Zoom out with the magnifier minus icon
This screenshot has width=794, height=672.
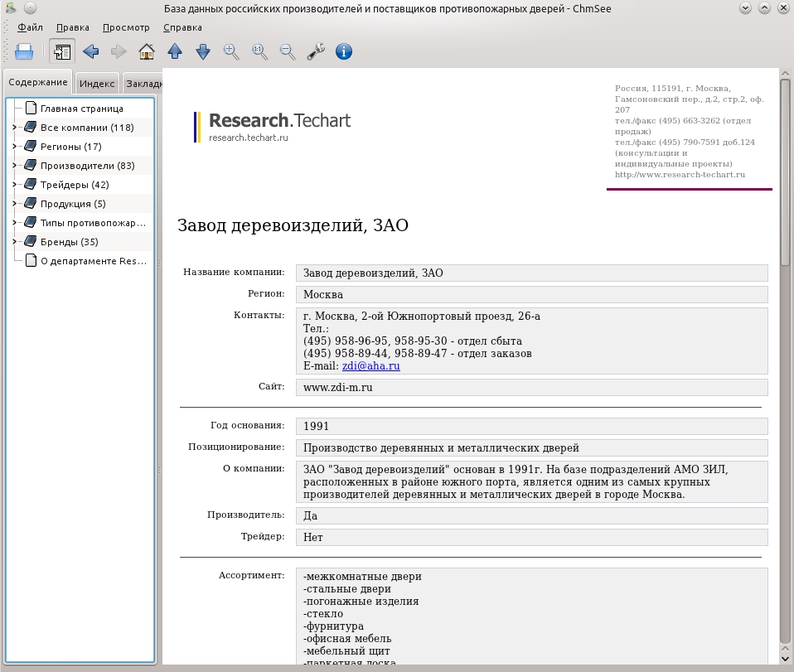(x=287, y=51)
